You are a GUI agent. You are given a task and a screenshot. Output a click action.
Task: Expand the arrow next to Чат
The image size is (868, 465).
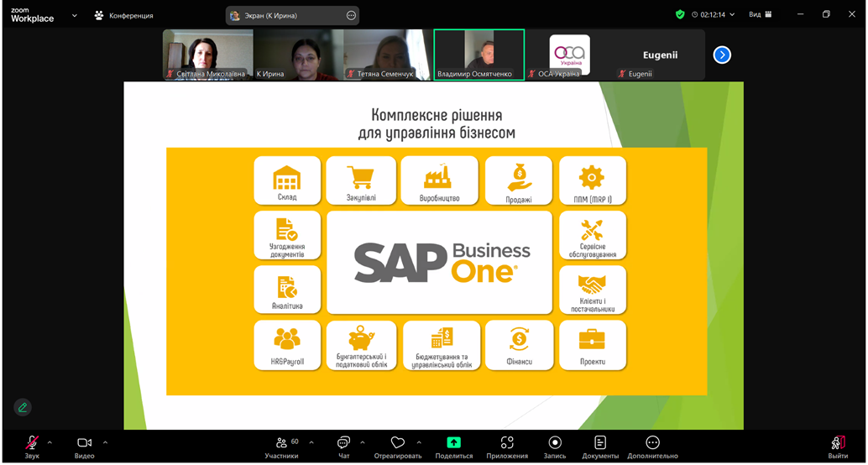(363, 442)
